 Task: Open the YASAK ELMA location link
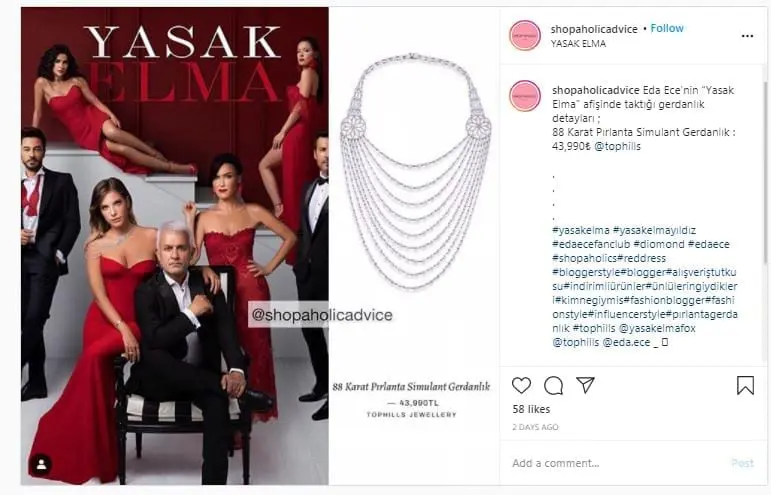coord(578,43)
